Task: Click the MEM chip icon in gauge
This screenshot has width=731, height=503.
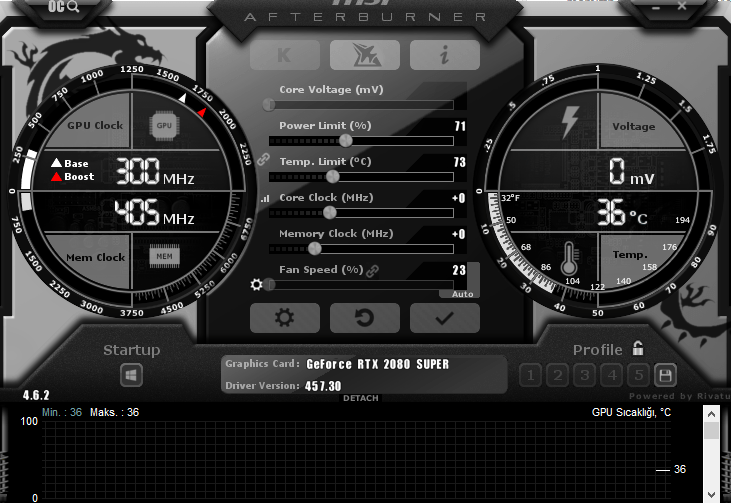Action: [165, 256]
